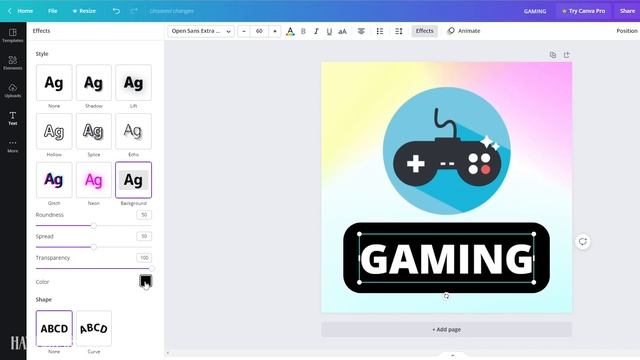Select the Echo text style

coord(133,131)
